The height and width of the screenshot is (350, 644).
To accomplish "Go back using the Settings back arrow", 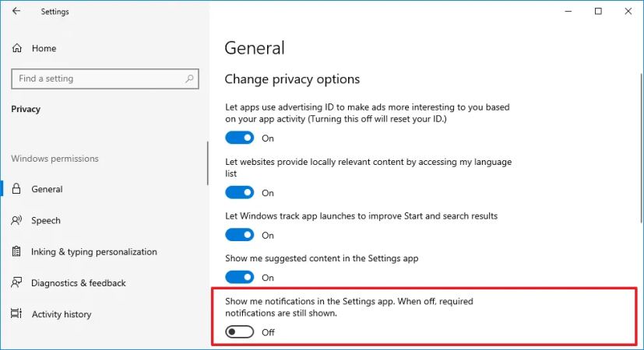I will click(16, 11).
